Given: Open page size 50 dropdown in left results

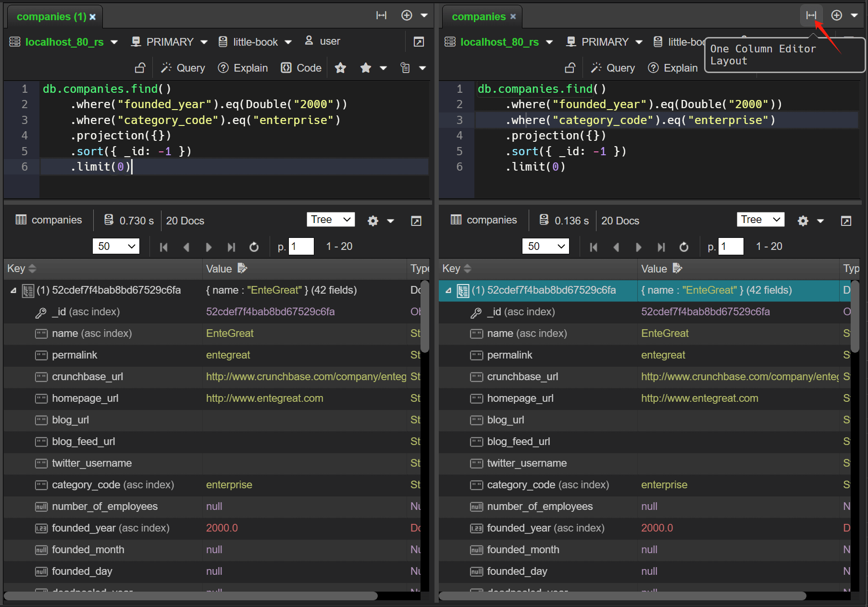Looking at the screenshot, I should click(x=116, y=246).
